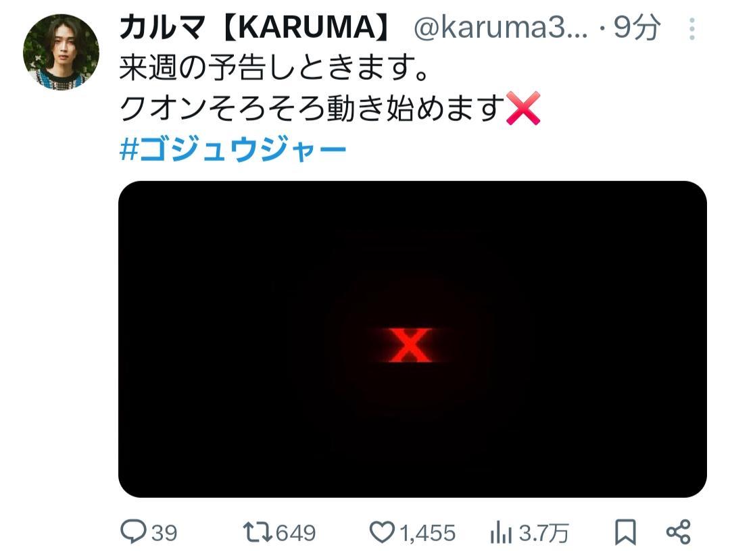Open the reply icon showing 39 comments
This screenshot has width=730, height=560.
[133, 532]
